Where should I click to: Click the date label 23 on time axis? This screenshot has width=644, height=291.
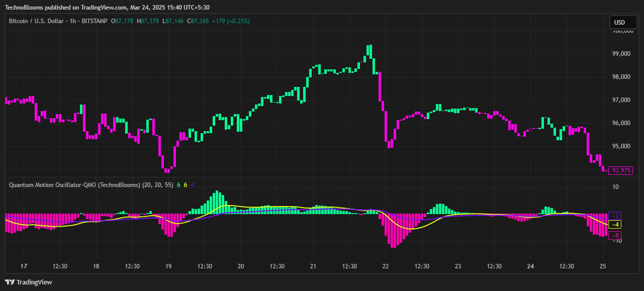(458, 266)
